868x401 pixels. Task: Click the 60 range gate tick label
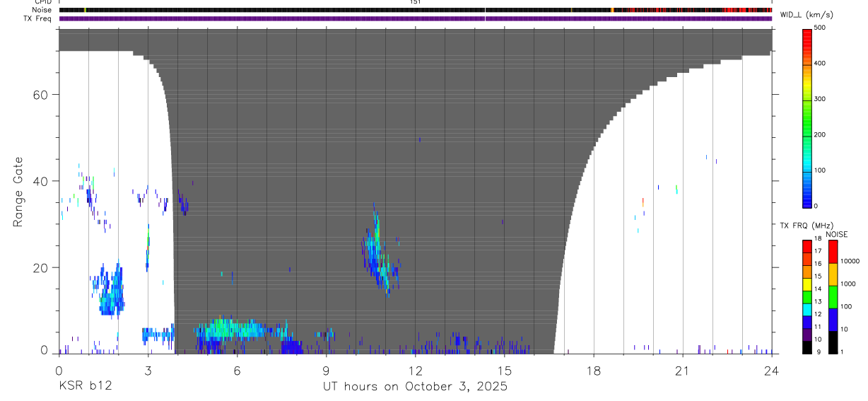coord(42,94)
